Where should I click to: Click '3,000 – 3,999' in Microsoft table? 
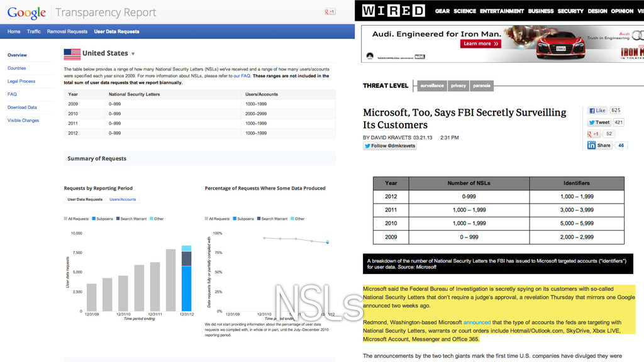coord(577,210)
